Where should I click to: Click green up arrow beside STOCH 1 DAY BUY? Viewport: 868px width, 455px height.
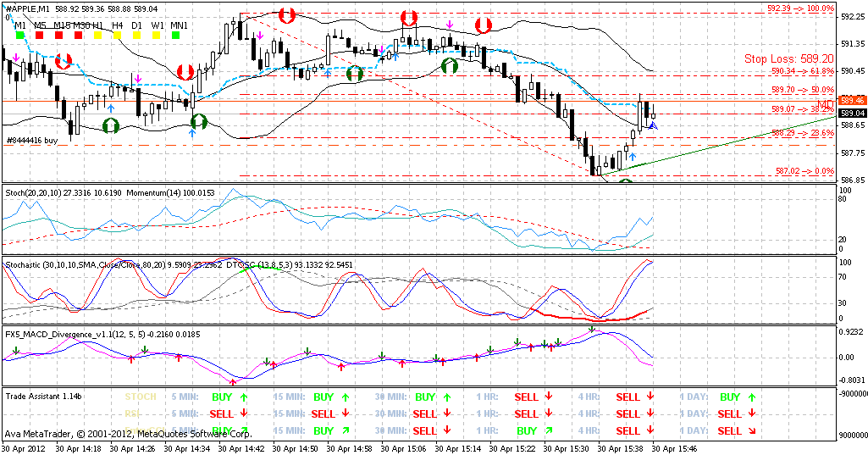pos(752,397)
